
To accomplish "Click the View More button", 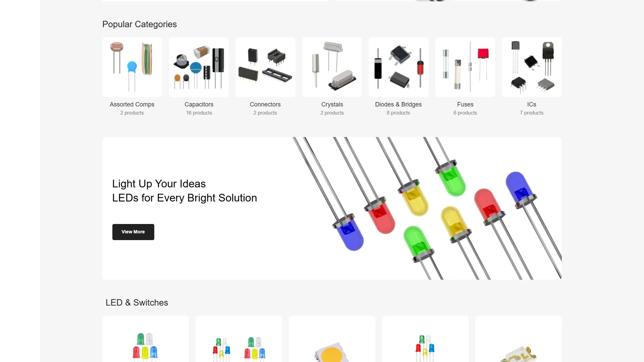I will 133,232.
